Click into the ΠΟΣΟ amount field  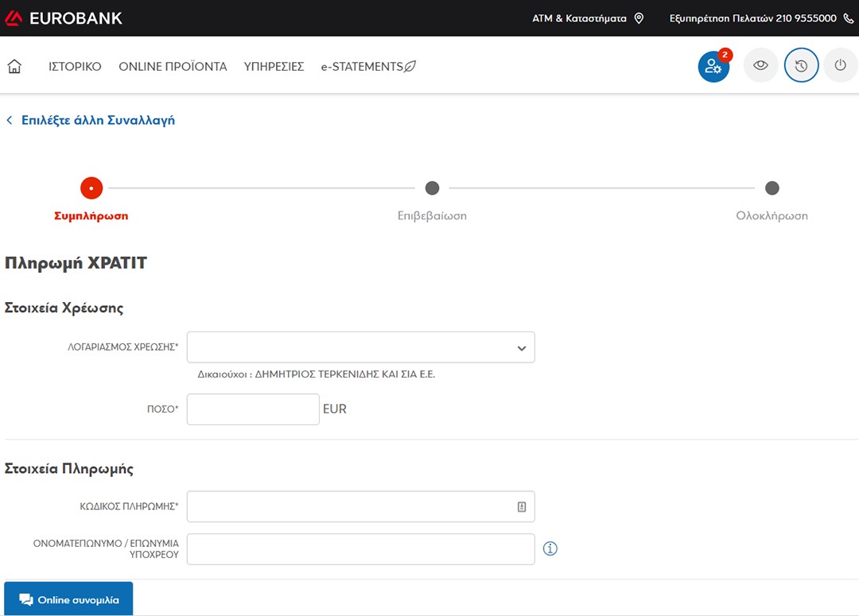click(253, 409)
